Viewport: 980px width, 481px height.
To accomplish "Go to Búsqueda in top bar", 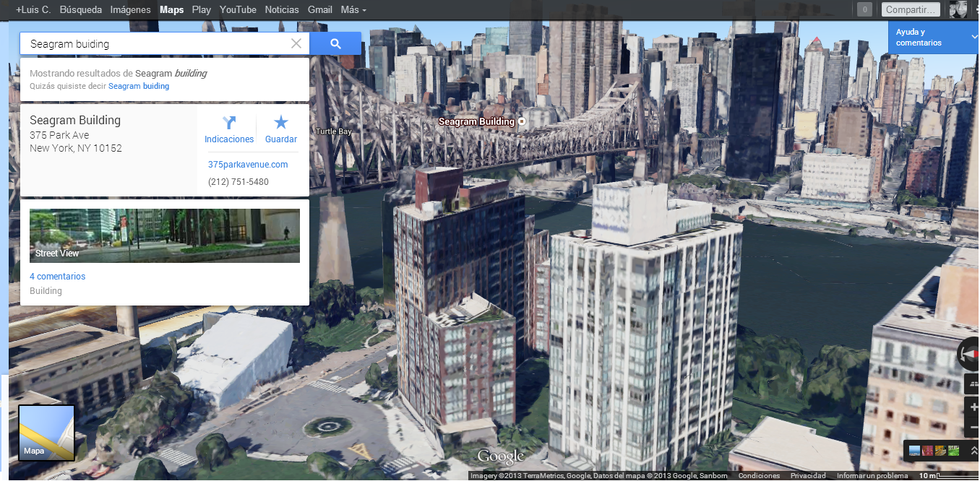I will (80, 10).
